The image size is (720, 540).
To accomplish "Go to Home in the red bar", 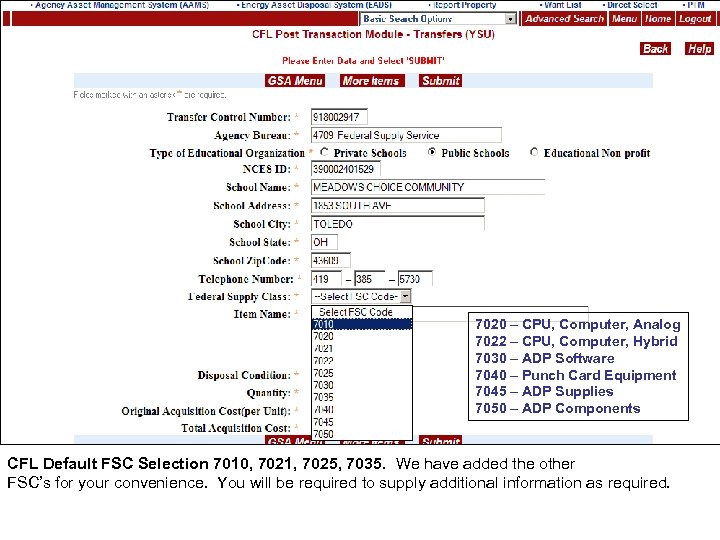I will 658,19.
